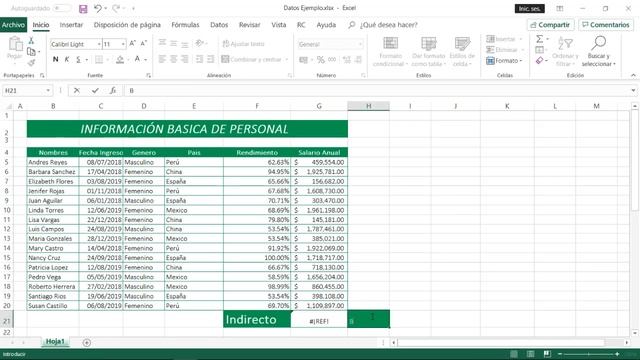This screenshot has width=640, height=360.
Task: Click the borders icon
Action: 99,60
